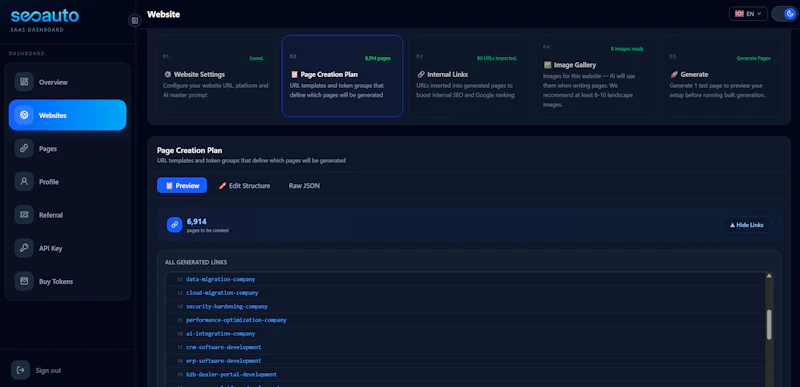Click the green Generate Pages label
This screenshot has height=387, width=800.
pos(754,58)
